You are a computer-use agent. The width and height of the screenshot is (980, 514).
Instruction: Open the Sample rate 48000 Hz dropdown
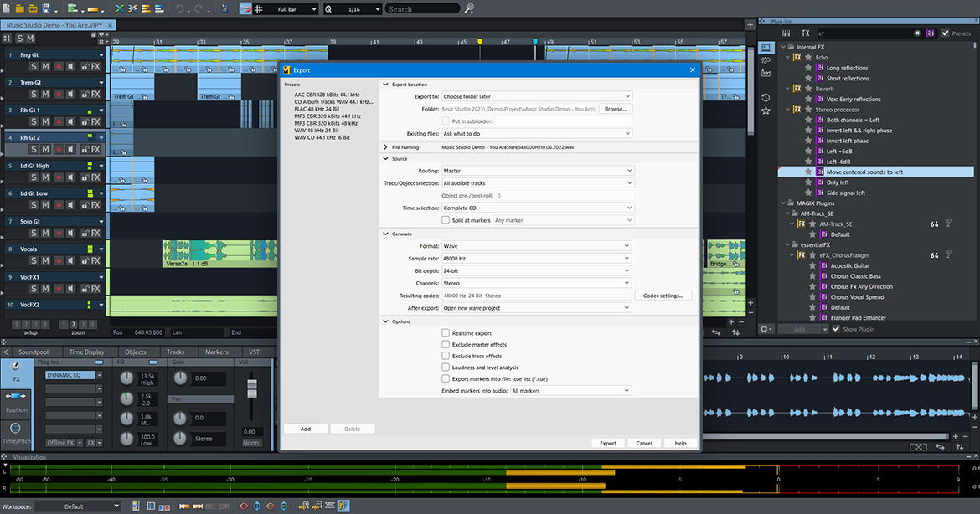click(536, 258)
